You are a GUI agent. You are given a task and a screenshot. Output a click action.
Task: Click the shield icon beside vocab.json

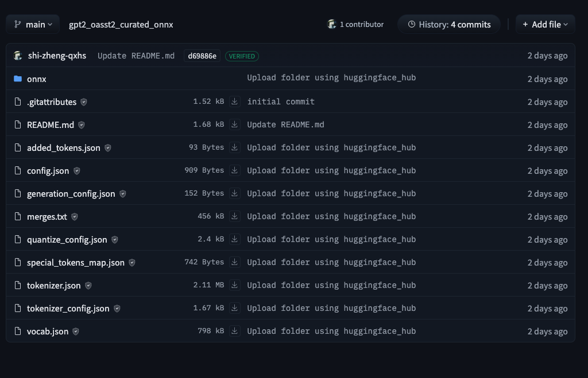tap(76, 332)
